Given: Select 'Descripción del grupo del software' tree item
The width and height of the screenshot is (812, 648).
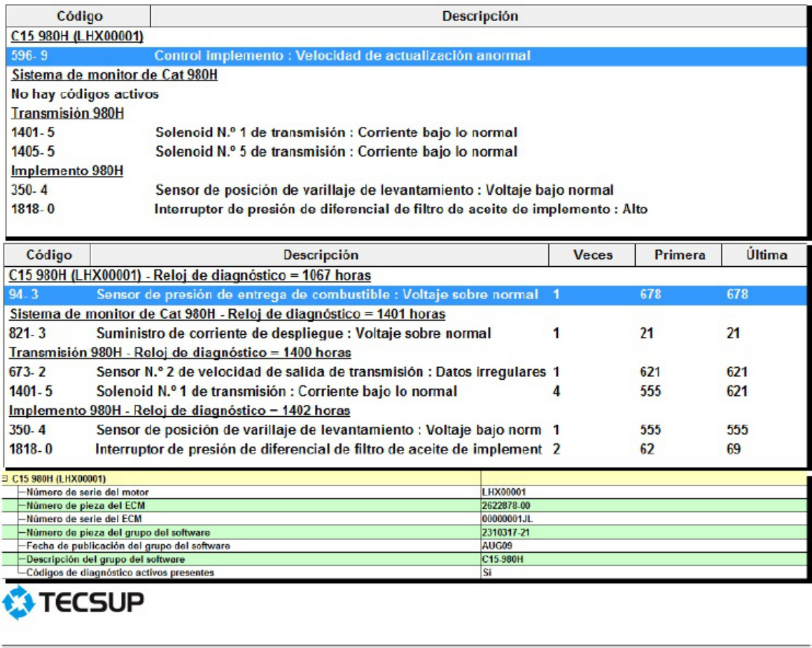Looking at the screenshot, I should pos(105,560).
